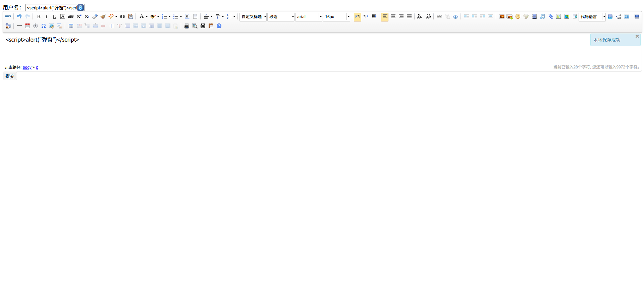Expand the unordered list style arrow
Screen dimensions: 644x303
click(x=181, y=16)
